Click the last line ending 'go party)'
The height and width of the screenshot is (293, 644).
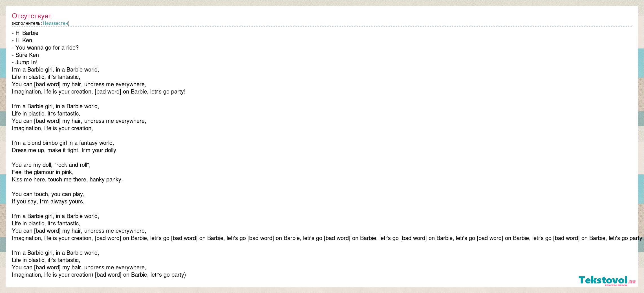click(x=99, y=275)
